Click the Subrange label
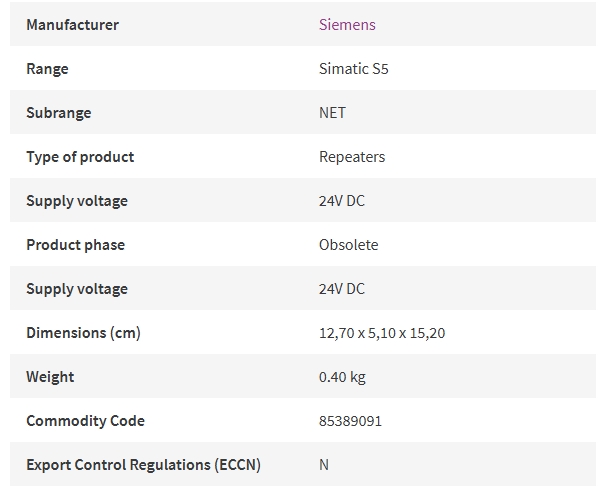This screenshot has width=605, height=494. (x=59, y=113)
